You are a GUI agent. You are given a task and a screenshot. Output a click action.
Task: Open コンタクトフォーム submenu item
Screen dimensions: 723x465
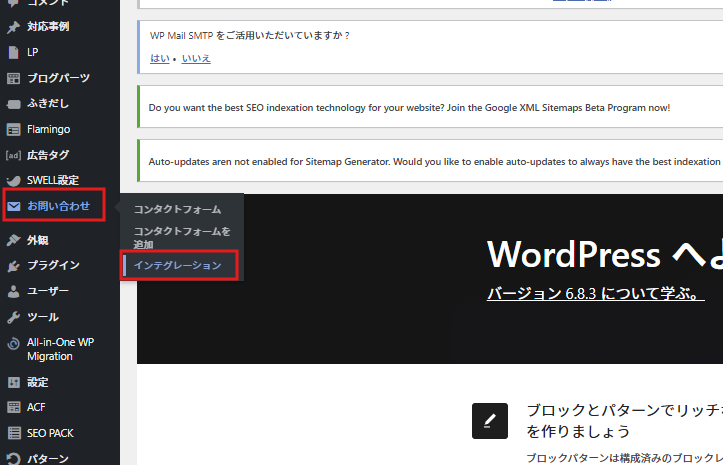(x=177, y=209)
